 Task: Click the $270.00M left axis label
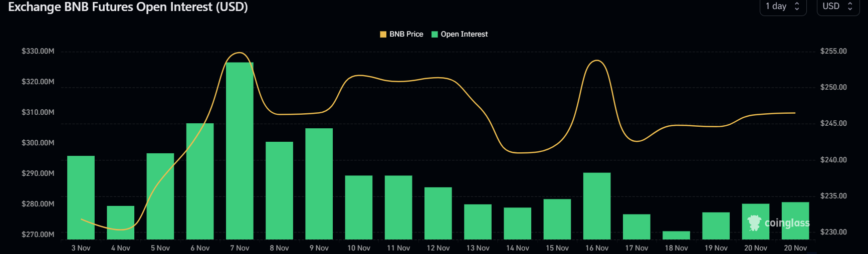pos(38,234)
